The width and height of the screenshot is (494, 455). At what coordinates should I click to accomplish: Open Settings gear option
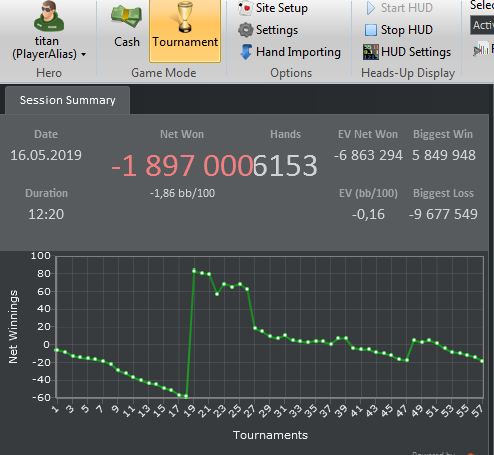click(268, 30)
